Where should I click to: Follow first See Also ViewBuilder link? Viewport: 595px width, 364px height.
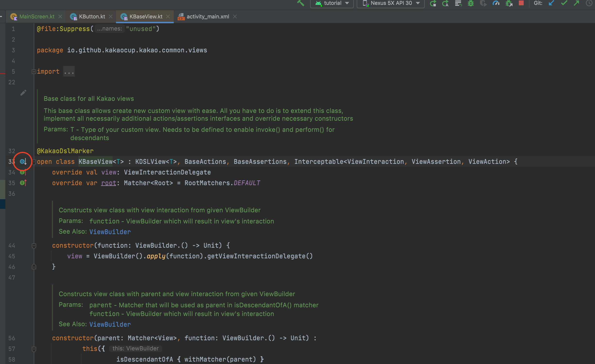point(110,232)
